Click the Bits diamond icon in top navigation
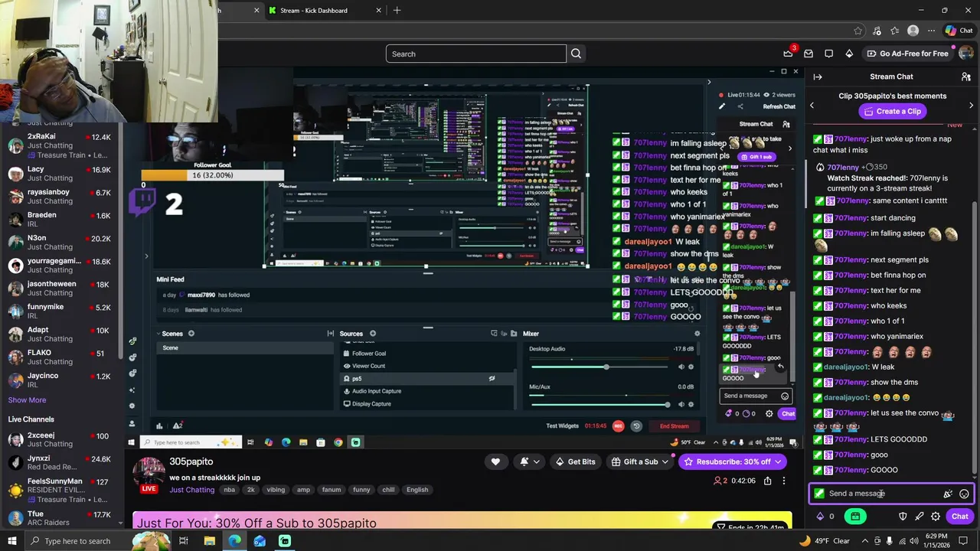 pos(849,54)
